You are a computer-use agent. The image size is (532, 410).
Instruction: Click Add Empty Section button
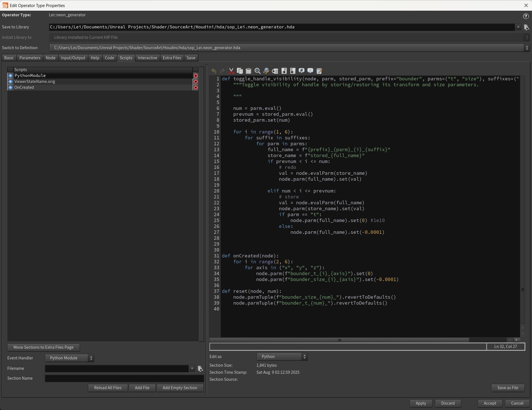(180, 388)
